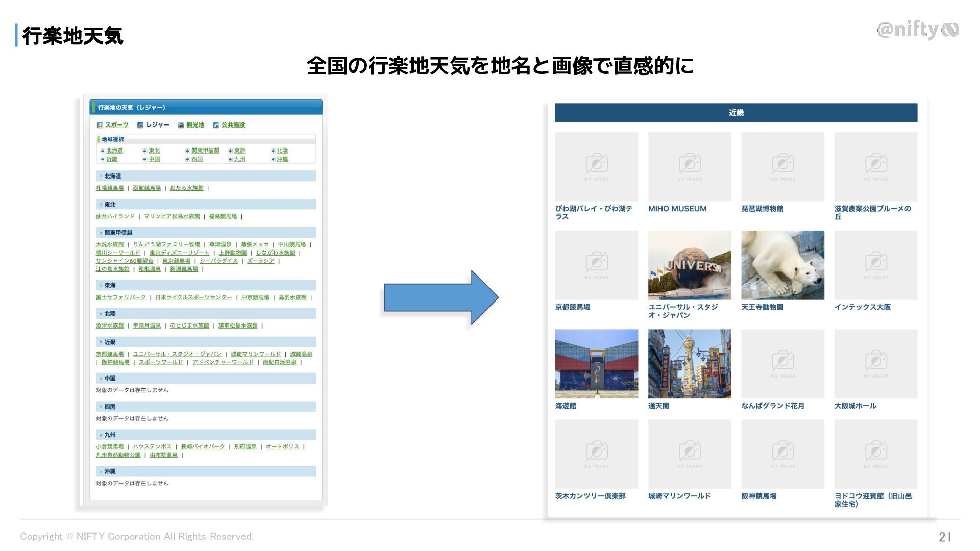Open the 東京ディズニーリゾート link
Screen dimensions: 980x551
[x=179, y=253]
